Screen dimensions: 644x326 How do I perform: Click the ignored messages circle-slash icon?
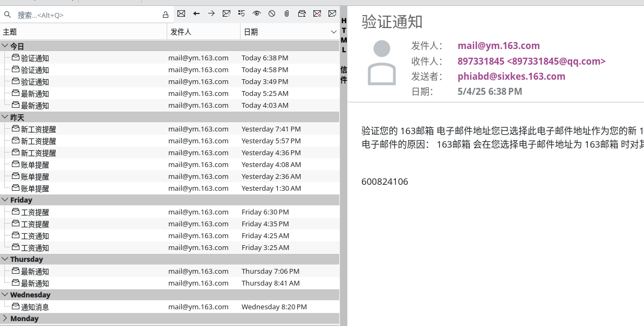(272, 13)
